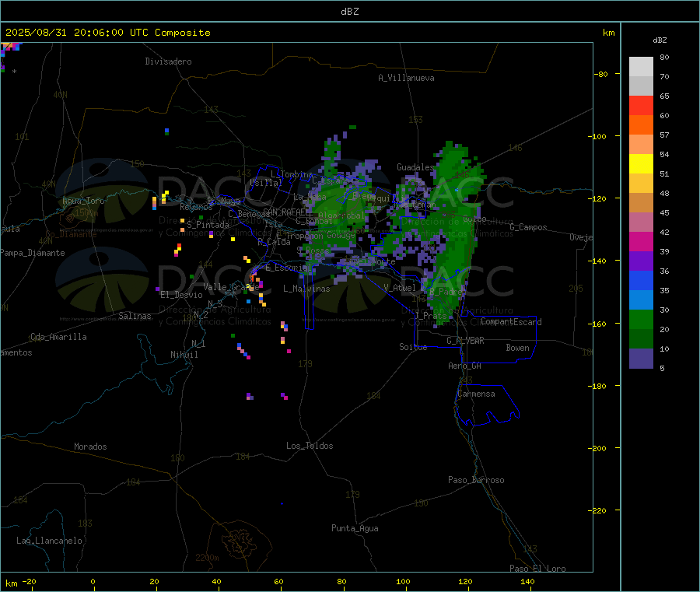The height and width of the screenshot is (592, 700).
Task: Click the 'Lag.Llancanelo' map label
Action: 49,541
